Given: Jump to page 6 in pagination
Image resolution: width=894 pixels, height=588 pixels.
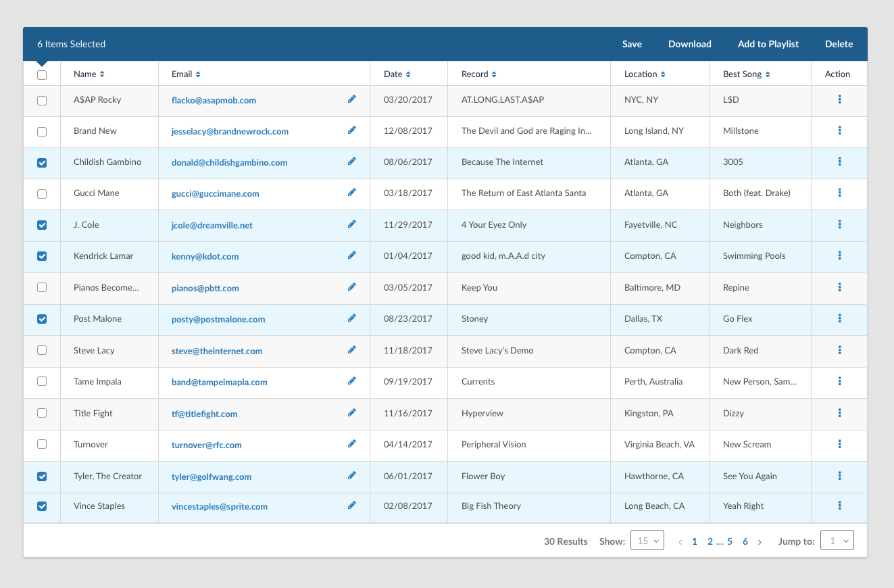Looking at the screenshot, I should tap(745, 541).
